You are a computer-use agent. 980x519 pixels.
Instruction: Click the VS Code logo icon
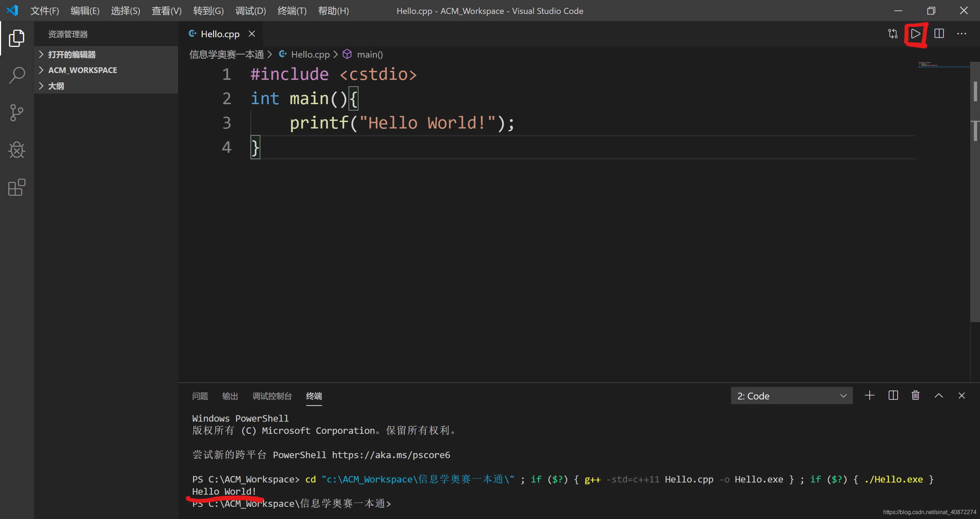13,10
